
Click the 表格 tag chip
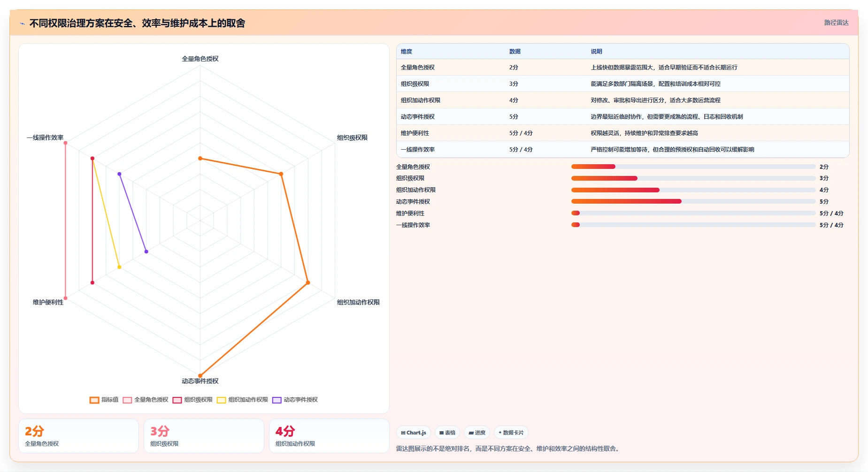pyautogui.click(x=447, y=433)
